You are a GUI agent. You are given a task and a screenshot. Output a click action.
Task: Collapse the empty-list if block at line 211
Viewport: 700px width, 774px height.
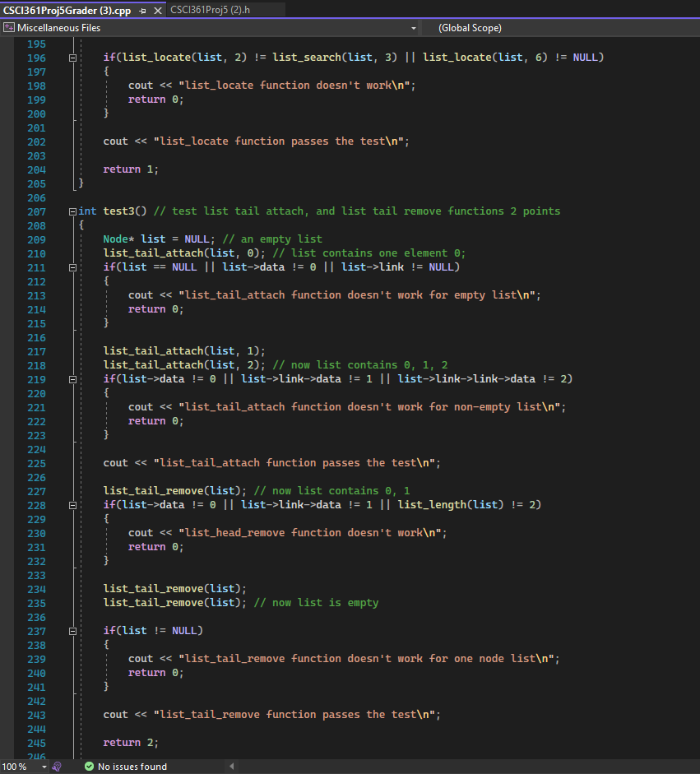point(72,266)
